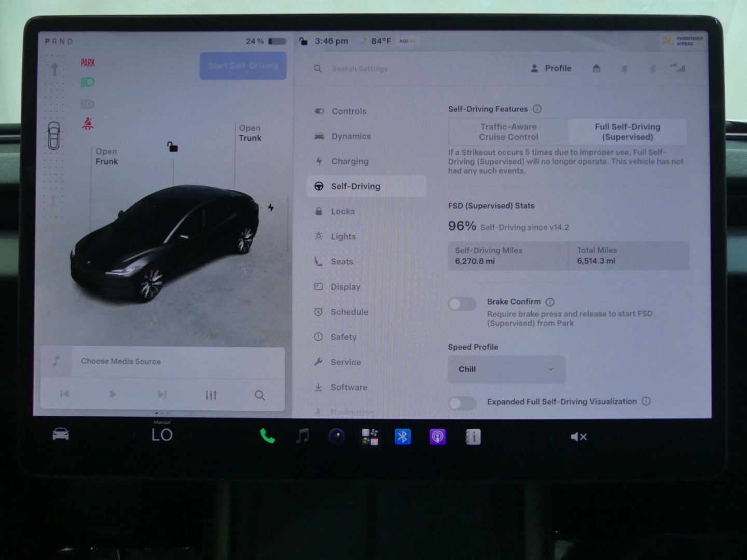Tap the lock icon beside the clock
Screen dimensions: 747x560
pos(303,41)
